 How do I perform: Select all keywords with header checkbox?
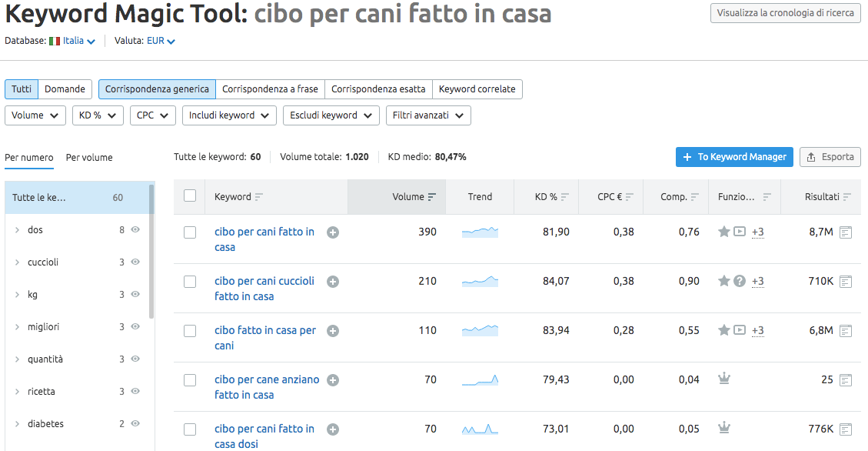pyautogui.click(x=190, y=195)
